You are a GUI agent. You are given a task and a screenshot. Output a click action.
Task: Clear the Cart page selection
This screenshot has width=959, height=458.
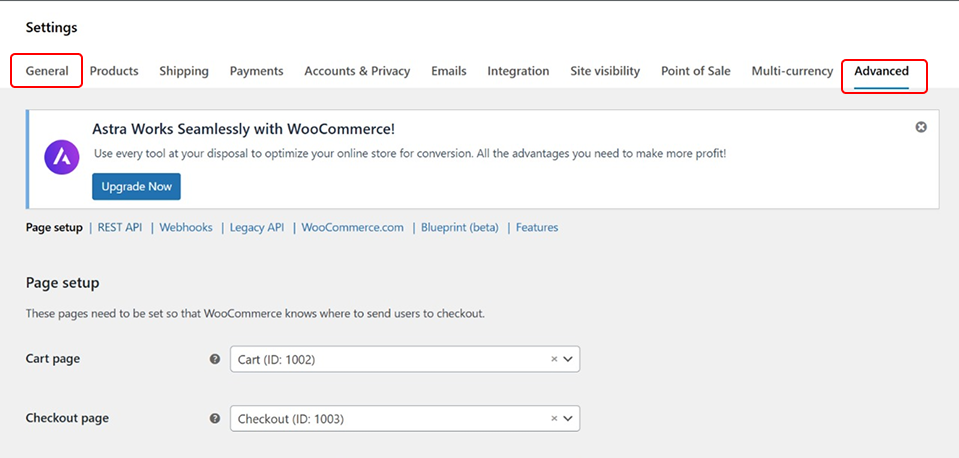tap(554, 359)
